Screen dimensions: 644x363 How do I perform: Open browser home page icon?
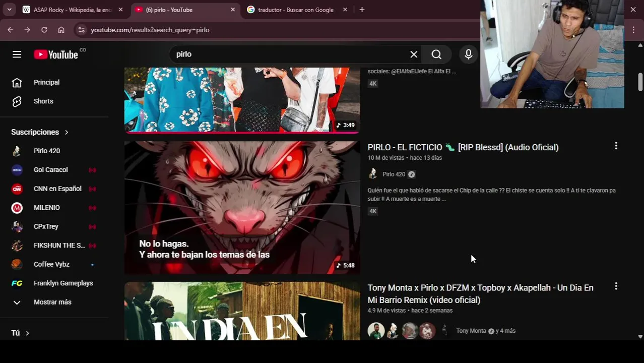pos(61,30)
